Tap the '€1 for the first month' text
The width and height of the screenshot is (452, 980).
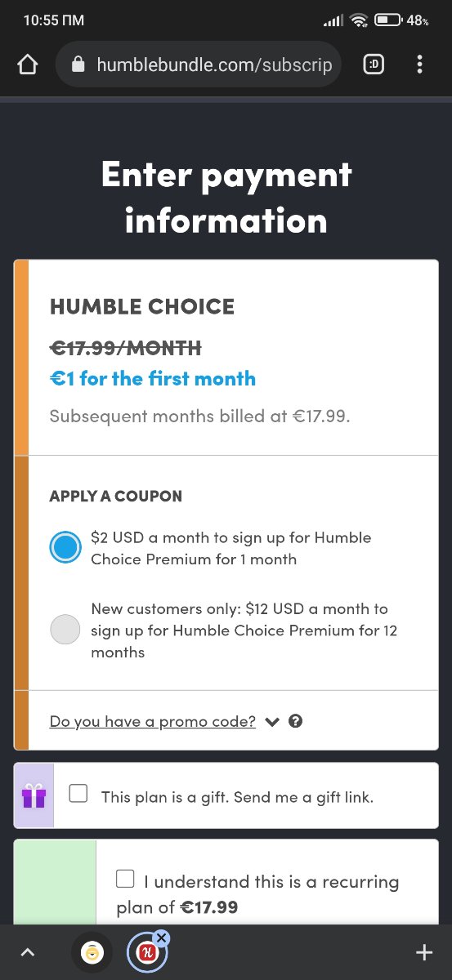coord(153,379)
